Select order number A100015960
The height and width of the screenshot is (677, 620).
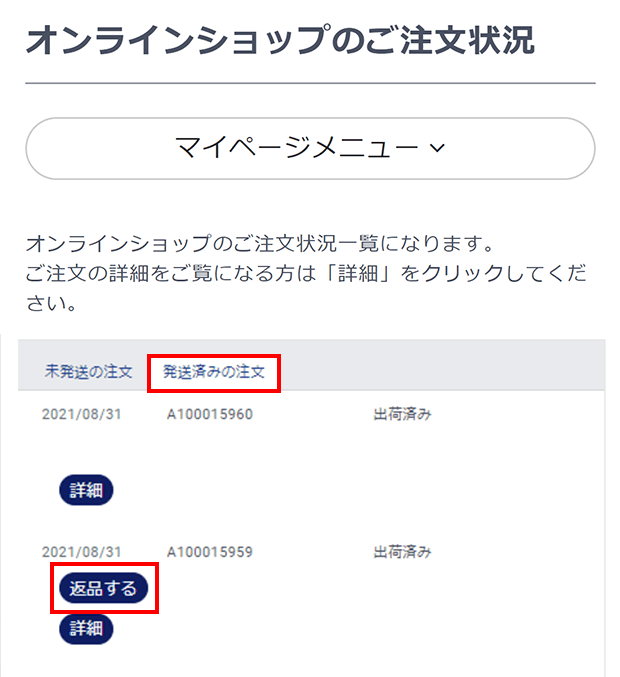[210, 414]
